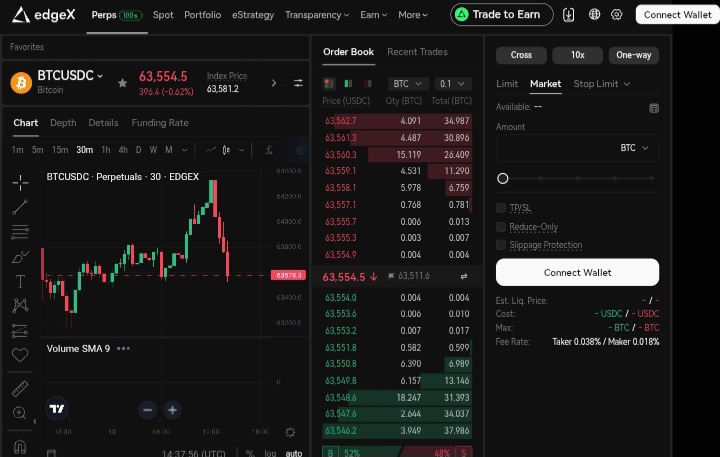This screenshot has height=457, width=720.
Task: Zoom out chart with minus button
Action: coord(147,410)
